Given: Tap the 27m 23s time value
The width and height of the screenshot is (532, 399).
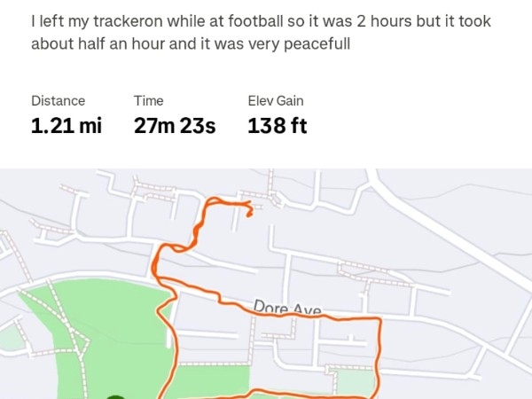Looking at the screenshot, I should (175, 126).
